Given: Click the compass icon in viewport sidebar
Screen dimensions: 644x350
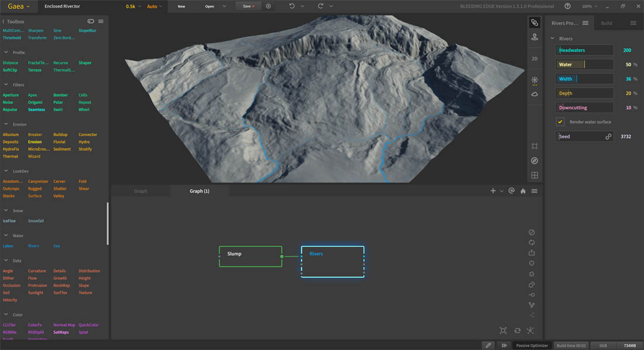Looking at the screenshot, I should click(x=535, y=161).
